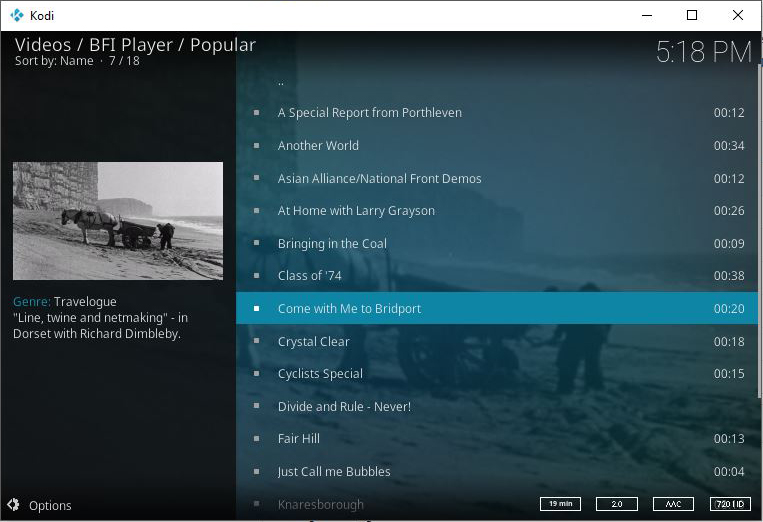
Task: Click the AAC audio codec badge
Action: coord(673,504)
